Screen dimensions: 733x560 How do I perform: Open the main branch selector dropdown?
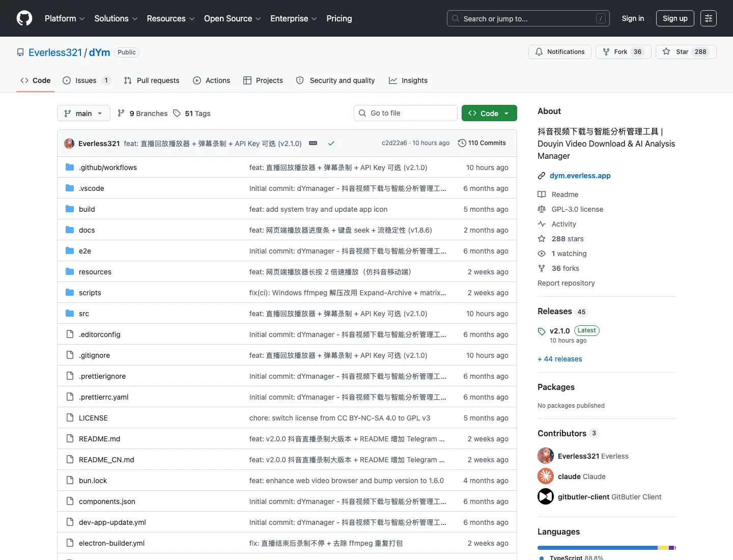[83, 113]
